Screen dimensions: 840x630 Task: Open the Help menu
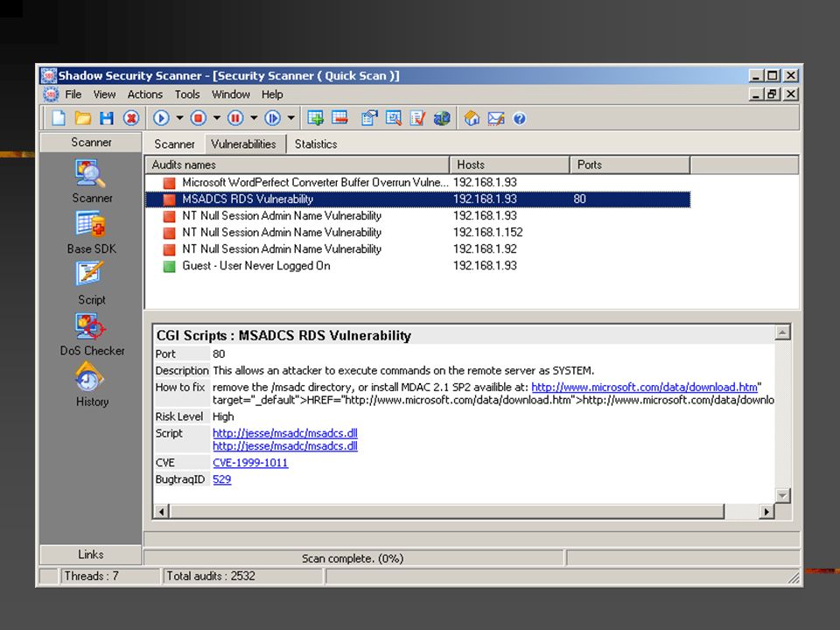click(272, 94)
